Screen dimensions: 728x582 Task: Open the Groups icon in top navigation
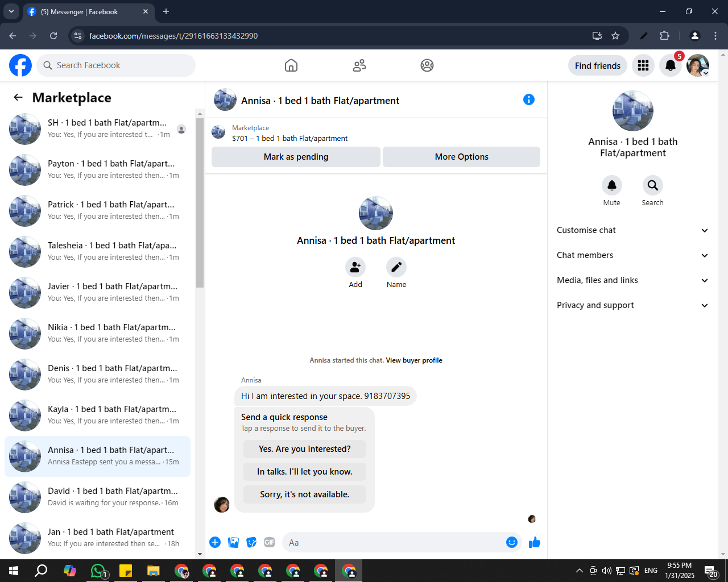tap(427, 65)
